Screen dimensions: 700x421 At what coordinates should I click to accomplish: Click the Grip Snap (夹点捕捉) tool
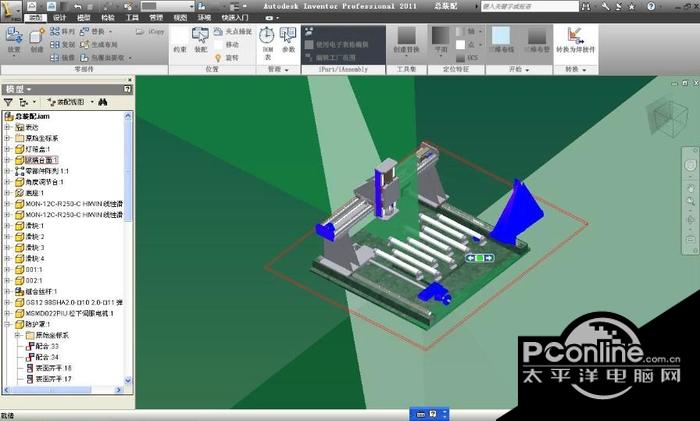(x=233, y=32)
